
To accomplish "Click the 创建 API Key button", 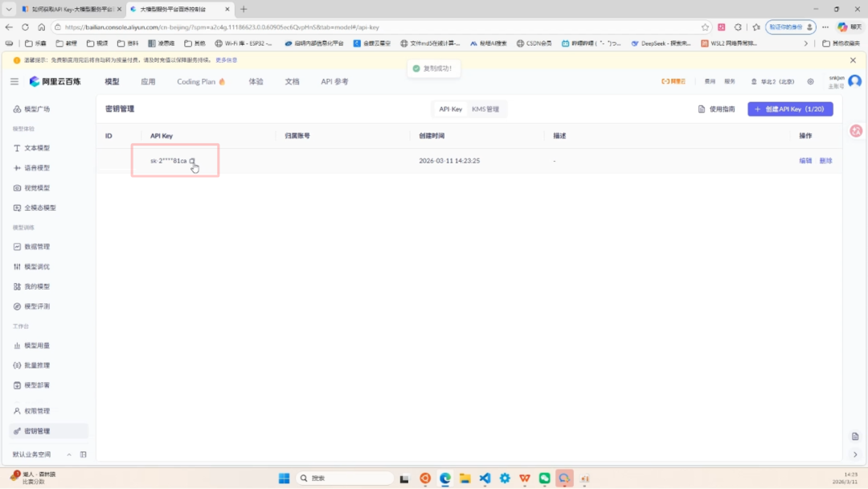I will click(x=790, y=109).
